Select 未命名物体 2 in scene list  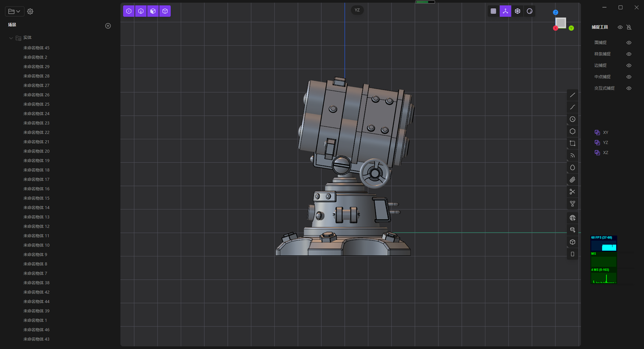(35, 58)
